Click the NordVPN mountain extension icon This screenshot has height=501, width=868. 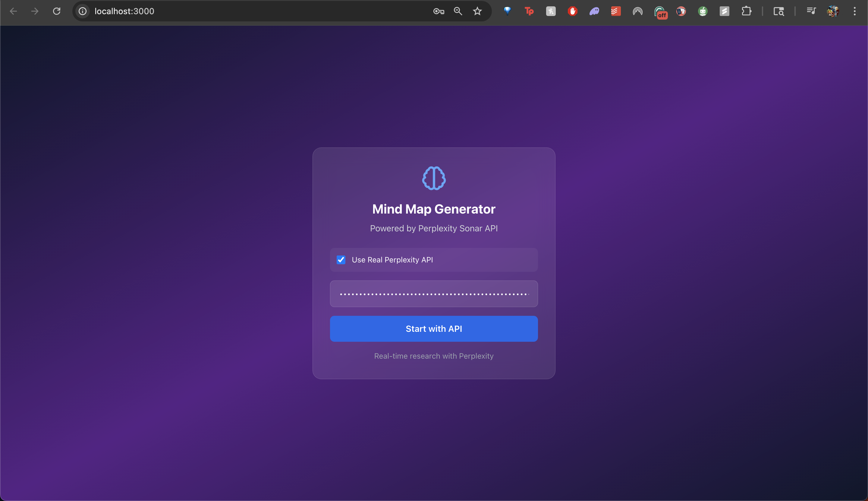click(x=637, y=11)
